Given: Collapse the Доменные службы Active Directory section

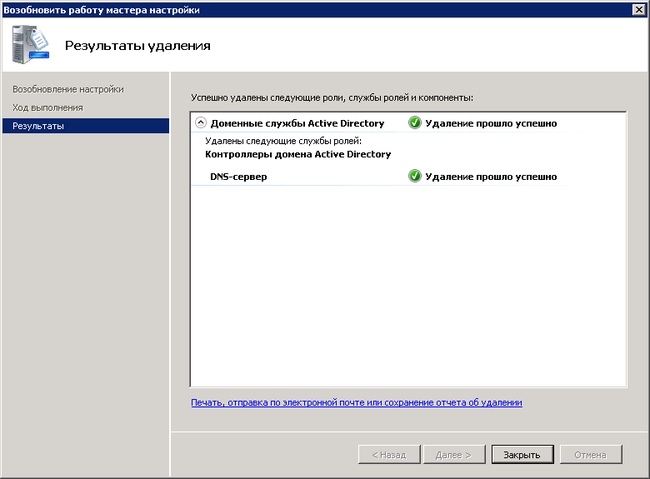Looking at the screenshot, I should (201, 123).
